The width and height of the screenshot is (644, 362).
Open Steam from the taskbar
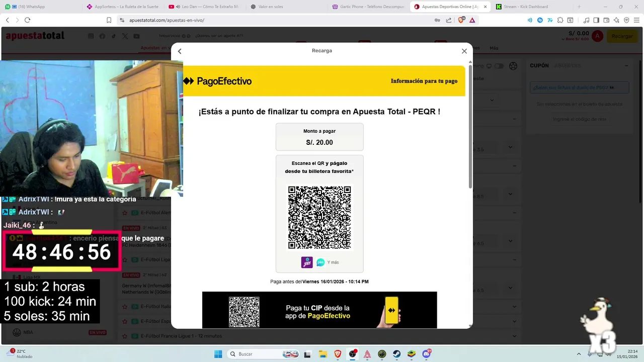pyautogui.click(x=396, y=354)
